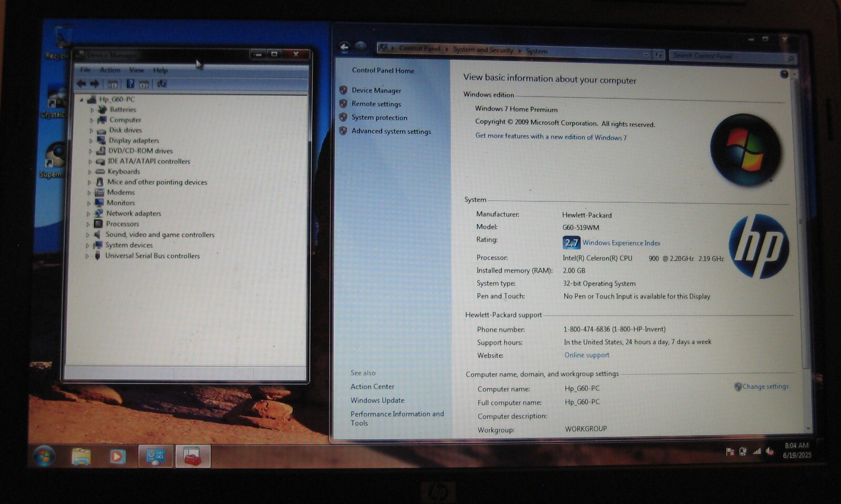Screen dimensions: 841x504
Task: Click the Back arrow in Device Manager toolbar
Action: (x=81, y=84)
